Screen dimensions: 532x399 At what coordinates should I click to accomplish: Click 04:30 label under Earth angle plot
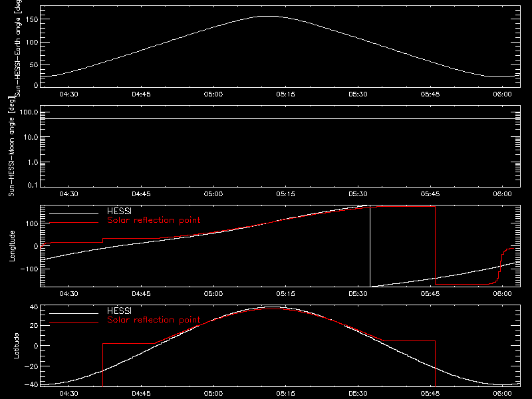coord(69,94)
